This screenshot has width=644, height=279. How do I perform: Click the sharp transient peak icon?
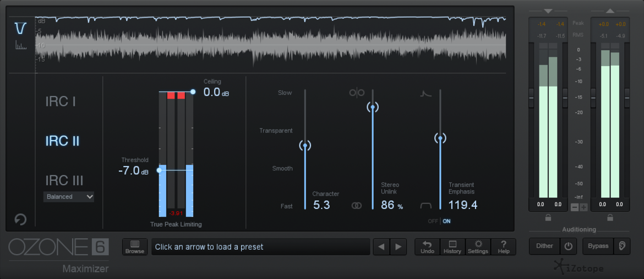[x=425, y=93]
